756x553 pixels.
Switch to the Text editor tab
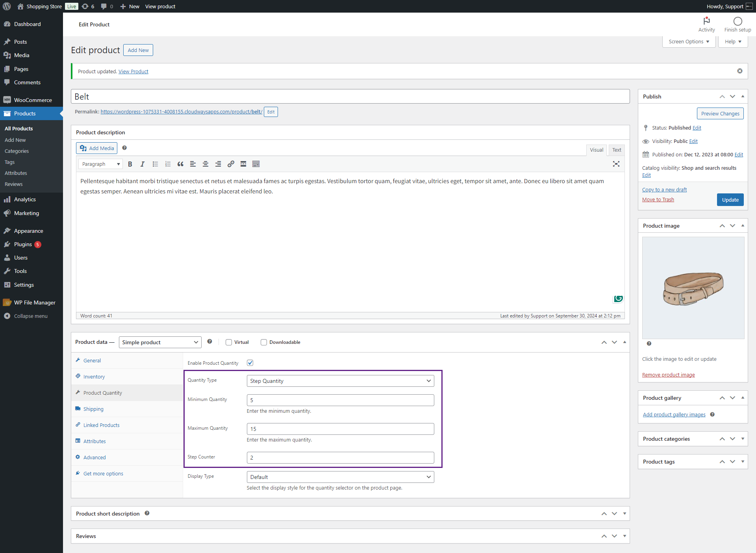coord(617,150)
